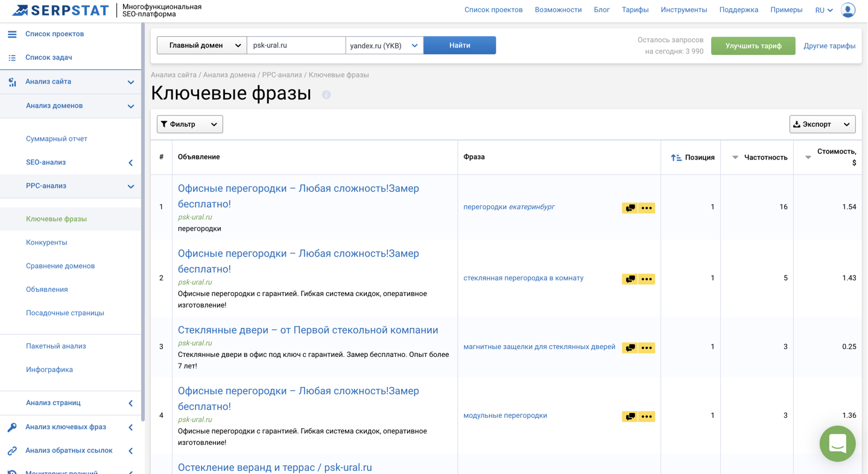Open Объявления in sidebar
Screen dimensions: 868x474
pos(46,290)
